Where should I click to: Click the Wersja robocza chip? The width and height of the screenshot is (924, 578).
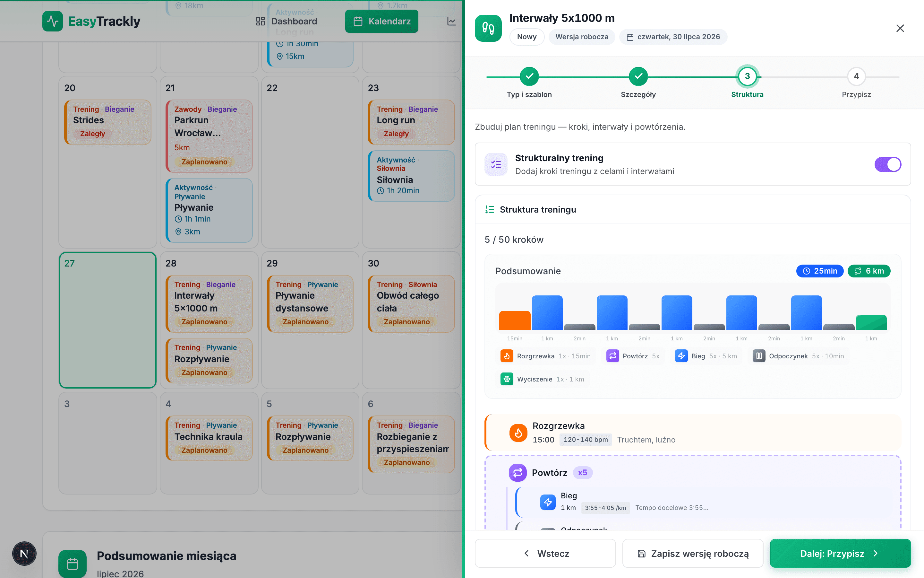tap(581, 37)
